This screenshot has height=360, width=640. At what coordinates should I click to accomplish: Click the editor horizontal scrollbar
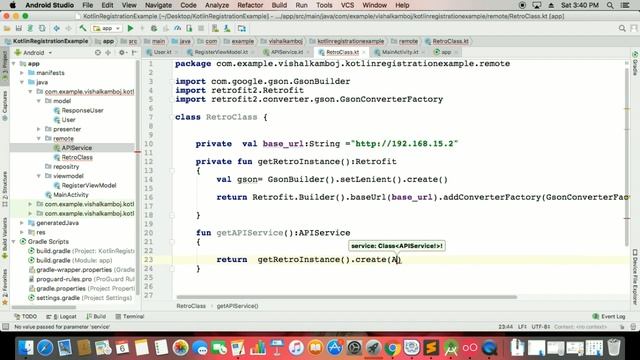pyautogui.click(x=347, y=297)
